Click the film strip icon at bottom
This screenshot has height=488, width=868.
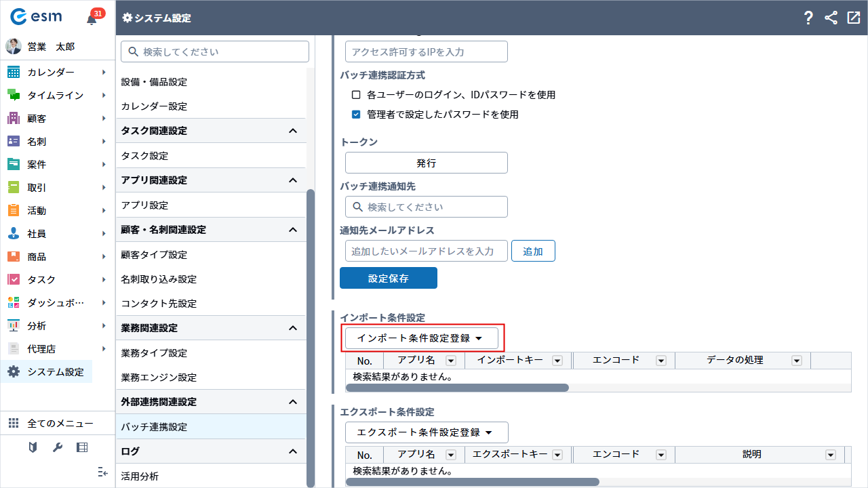point(82,447)
